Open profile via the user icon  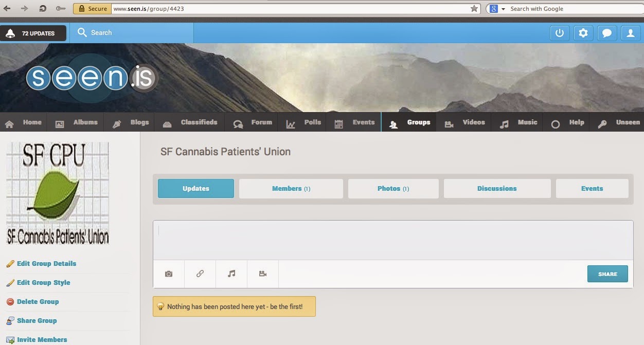coord(630,33)
